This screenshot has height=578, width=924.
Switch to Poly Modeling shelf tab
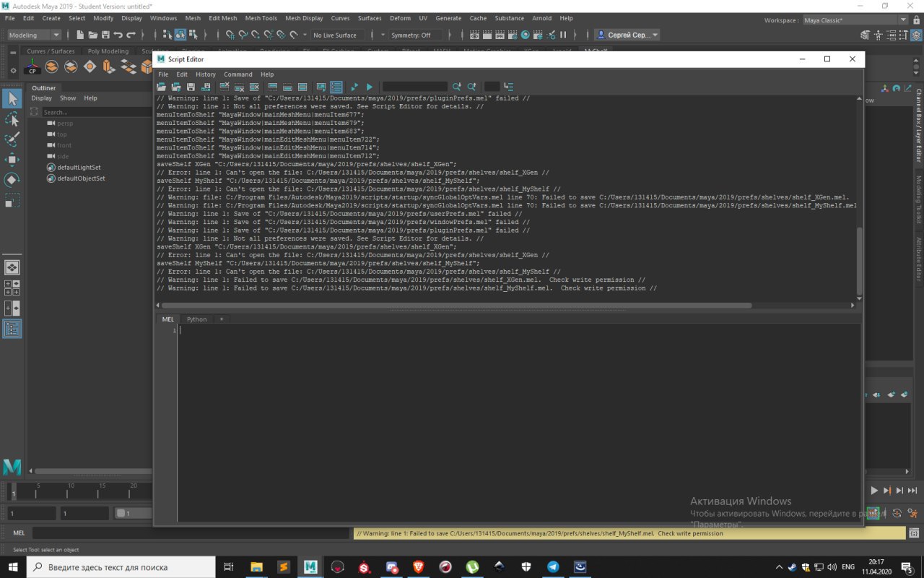(108, 51)
